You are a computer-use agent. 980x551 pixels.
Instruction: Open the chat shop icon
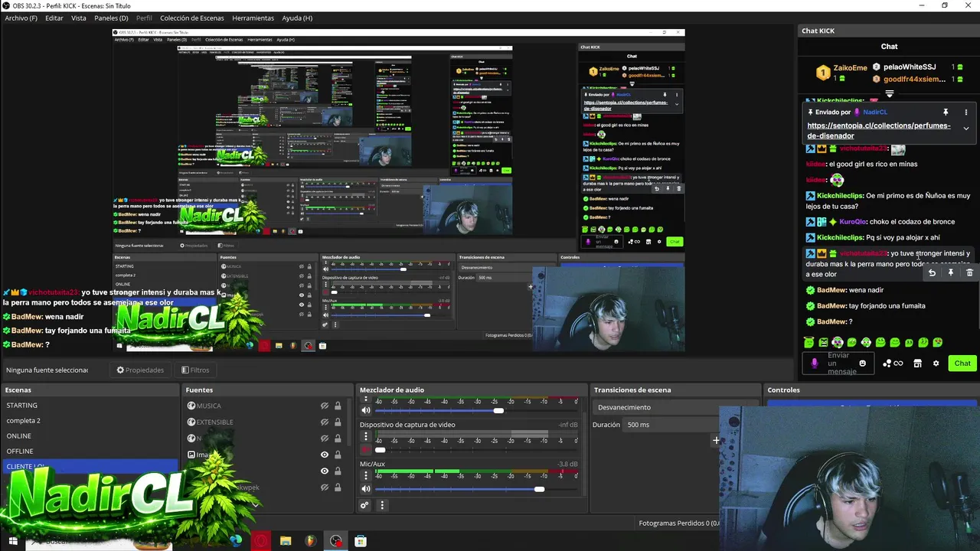point(917,364)
